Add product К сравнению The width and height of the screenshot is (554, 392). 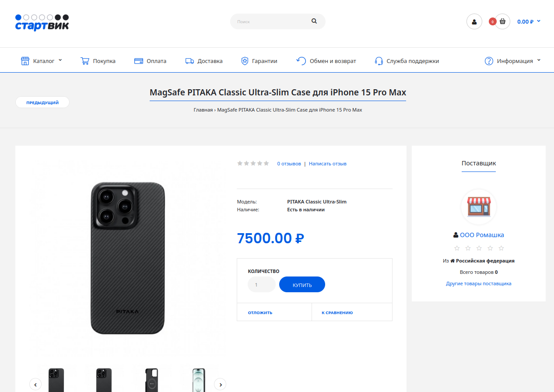tap(337, 312)
